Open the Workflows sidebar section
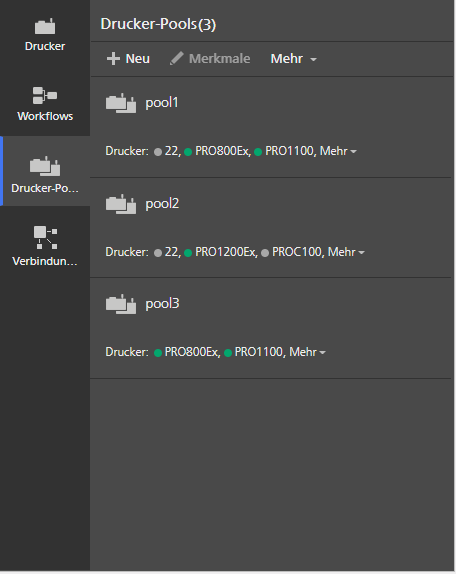This screenshot has width=456, height=574. pyautogui.click(x=45, y=104)
